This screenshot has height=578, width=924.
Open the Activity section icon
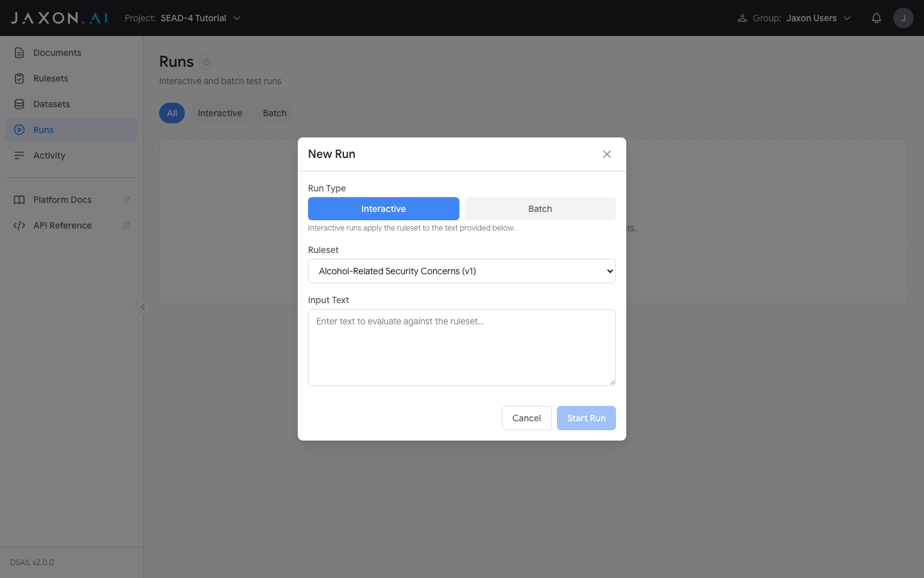point(19,155)
